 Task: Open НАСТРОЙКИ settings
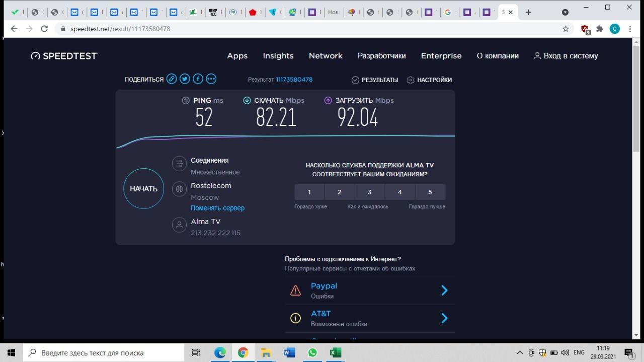click(429, 80)
